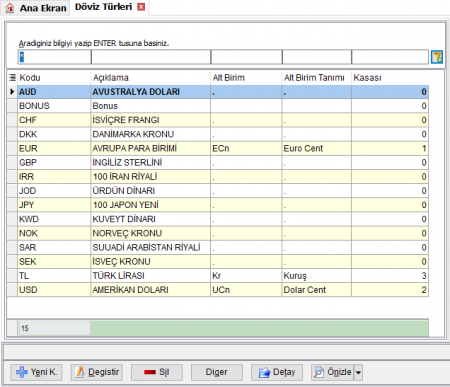Click the Alt Birim column header
This screenshot has width=450, height=387.
(246, 78)
